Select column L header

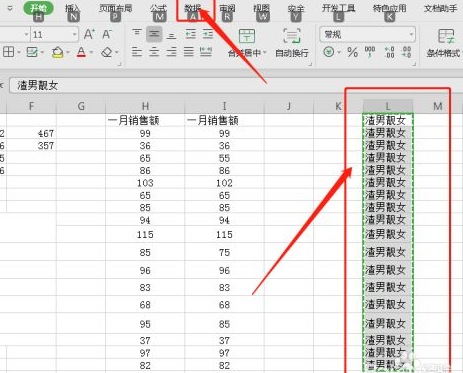click(388, 106)
